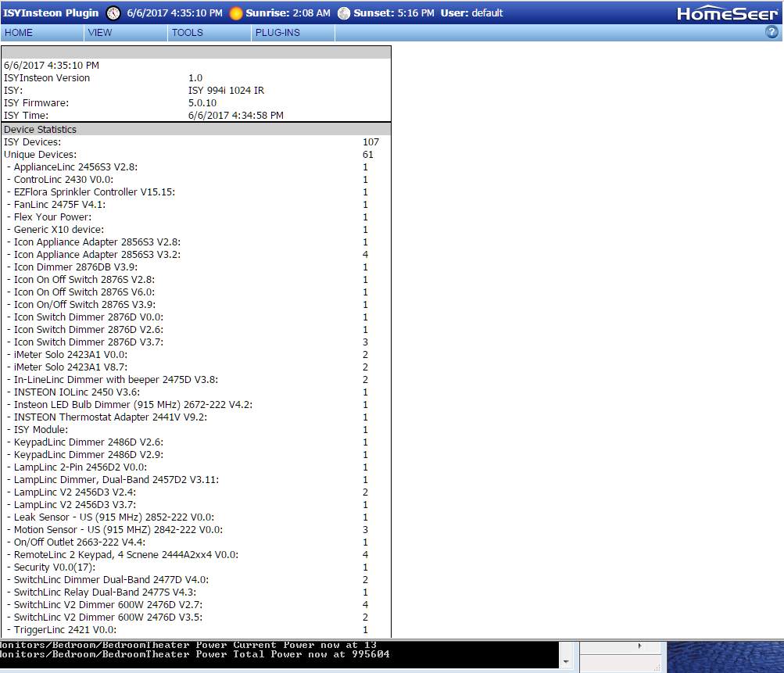
Task: Click the EZFlora Sprinkler Controller V15.15 row
Action: (x=196, y=192)
